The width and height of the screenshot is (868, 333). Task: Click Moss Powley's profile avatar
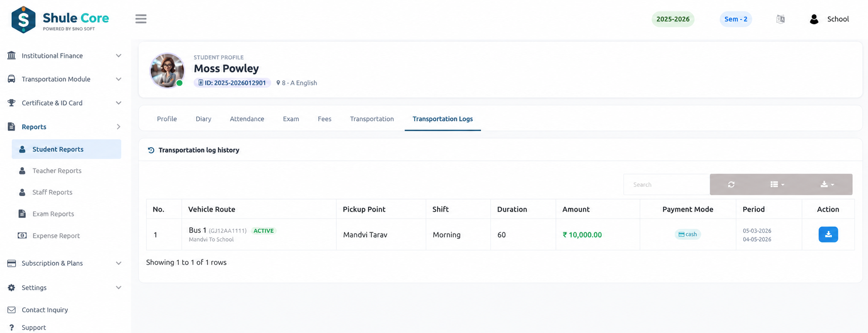167,70
